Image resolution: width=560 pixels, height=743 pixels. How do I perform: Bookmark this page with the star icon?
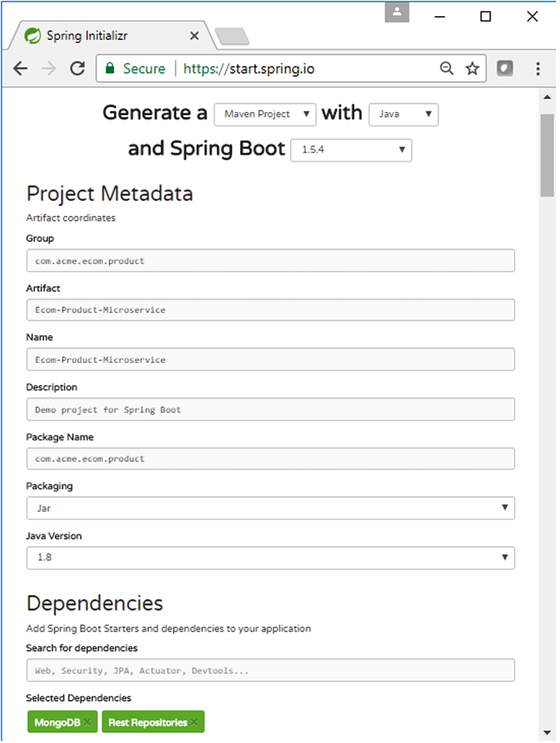pos(472,69)
